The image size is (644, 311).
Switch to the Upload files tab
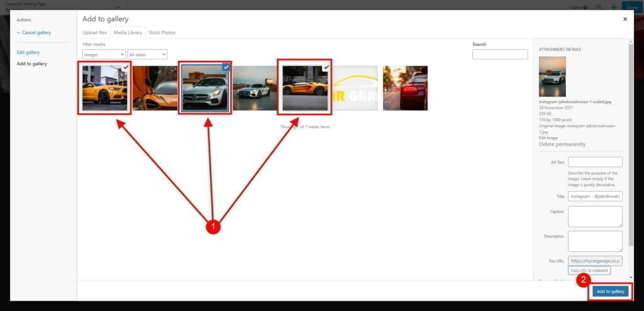coord(94,33)
